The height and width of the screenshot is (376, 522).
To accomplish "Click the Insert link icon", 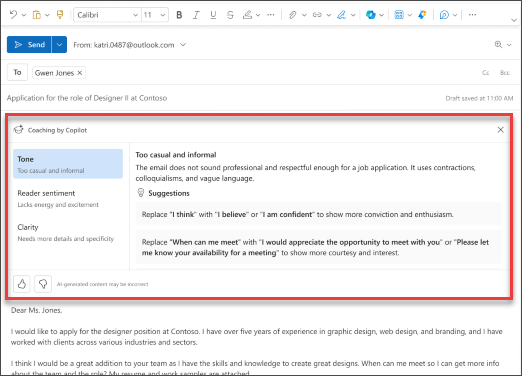I will coord(317,15).
